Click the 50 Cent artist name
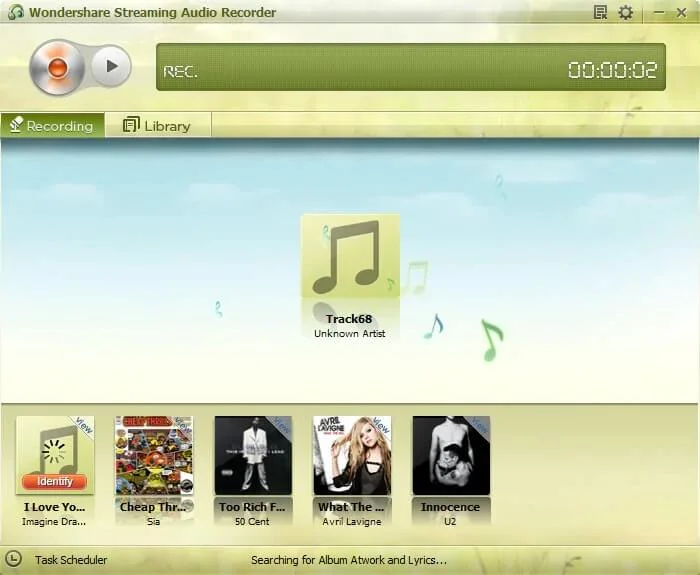 (x=252, y=521)
